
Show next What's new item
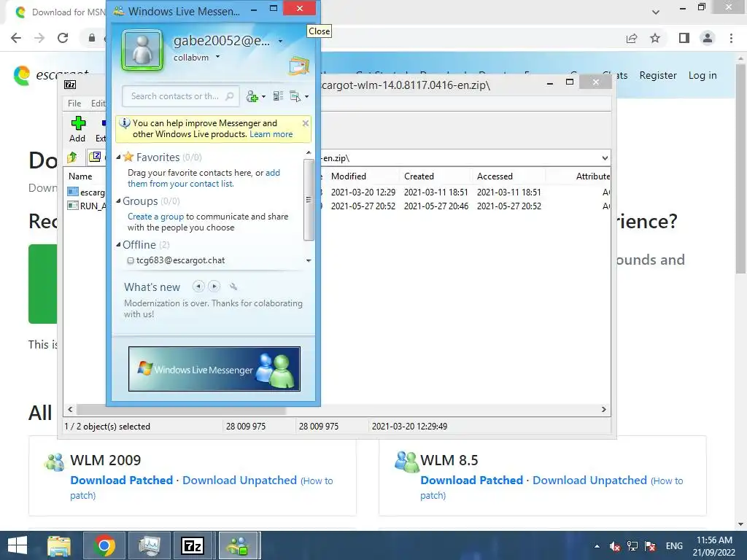[214, 286]
